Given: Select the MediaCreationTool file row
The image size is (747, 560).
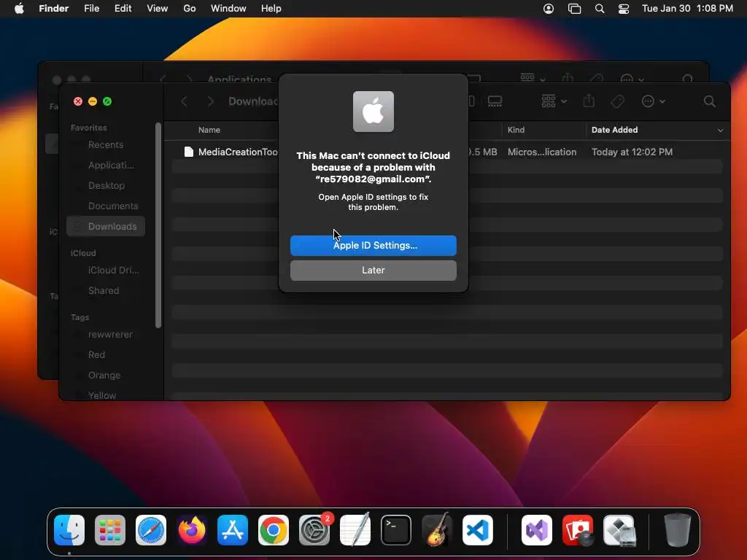Looking at the screenshot, I should pos(447,152).
